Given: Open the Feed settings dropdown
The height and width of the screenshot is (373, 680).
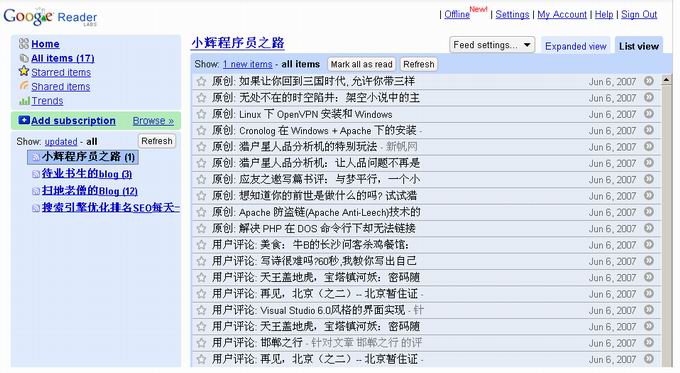Looking at the screenshot, I should [492, 45].
